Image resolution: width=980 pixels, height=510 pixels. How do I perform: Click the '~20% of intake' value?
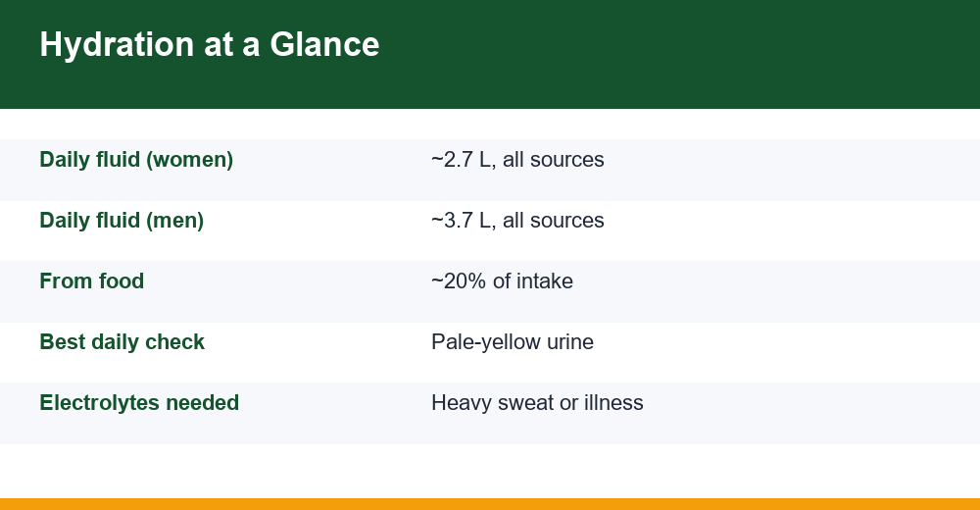click(502, 280)
